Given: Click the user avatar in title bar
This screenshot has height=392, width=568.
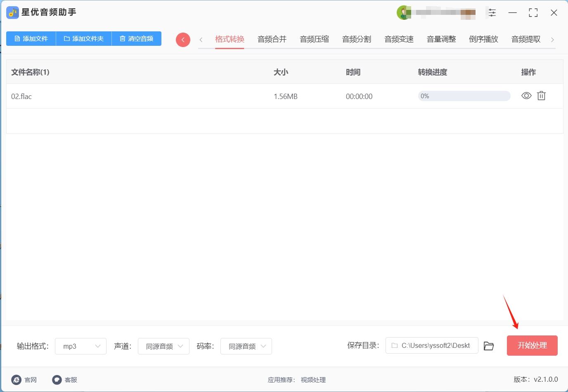Looking at the screenshot, I should 403,12.
